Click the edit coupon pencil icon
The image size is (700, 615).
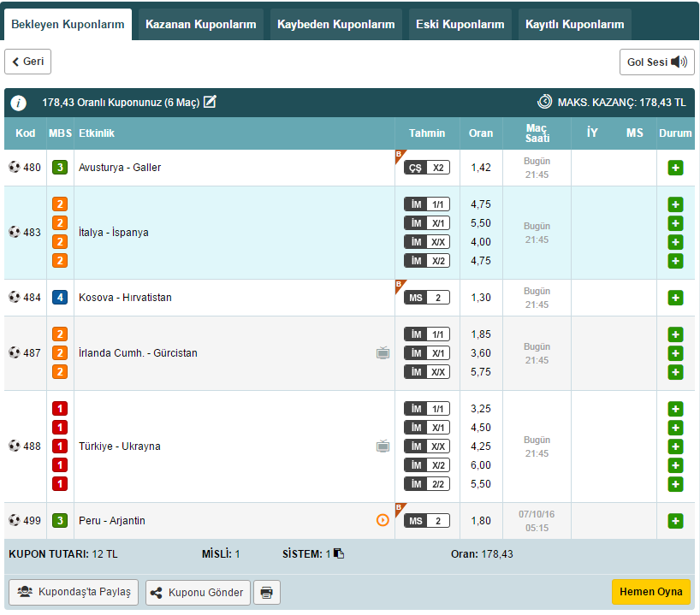point(210,102)
